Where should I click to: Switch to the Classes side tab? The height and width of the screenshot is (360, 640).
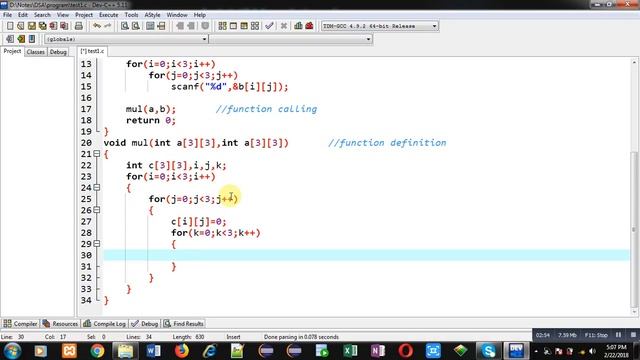(36, 52)
